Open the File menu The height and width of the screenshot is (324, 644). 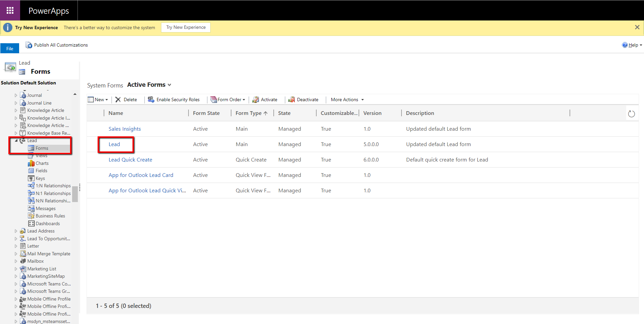(10, 48)
